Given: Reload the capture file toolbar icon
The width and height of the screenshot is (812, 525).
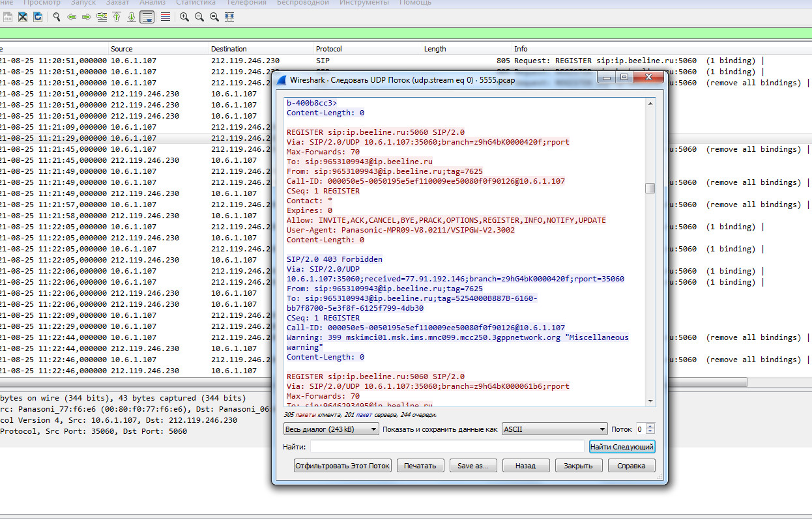Looking at the screenshot, I should pos(38,17).
